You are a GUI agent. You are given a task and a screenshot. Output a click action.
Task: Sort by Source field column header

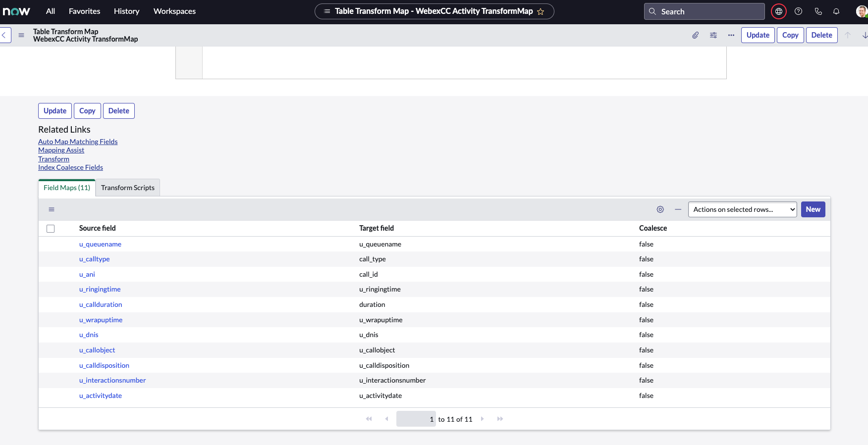point(97,228)
